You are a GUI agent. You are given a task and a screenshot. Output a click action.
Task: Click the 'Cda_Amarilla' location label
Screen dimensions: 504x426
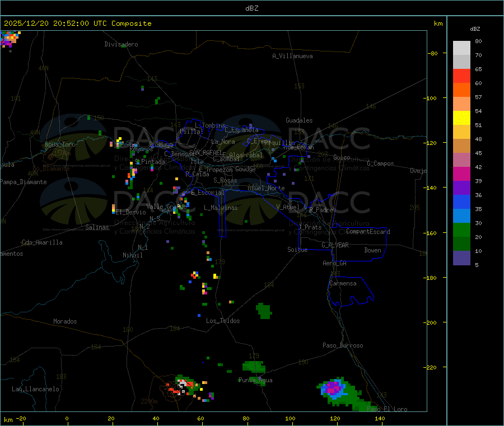42,242
